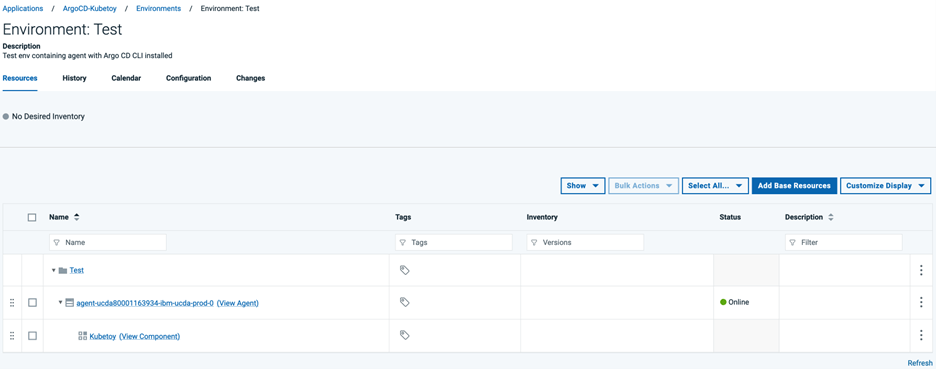
Task: Open the agent-ucda80001163934-ibm-ucda-prod-0 link
Action: (145, 303)
